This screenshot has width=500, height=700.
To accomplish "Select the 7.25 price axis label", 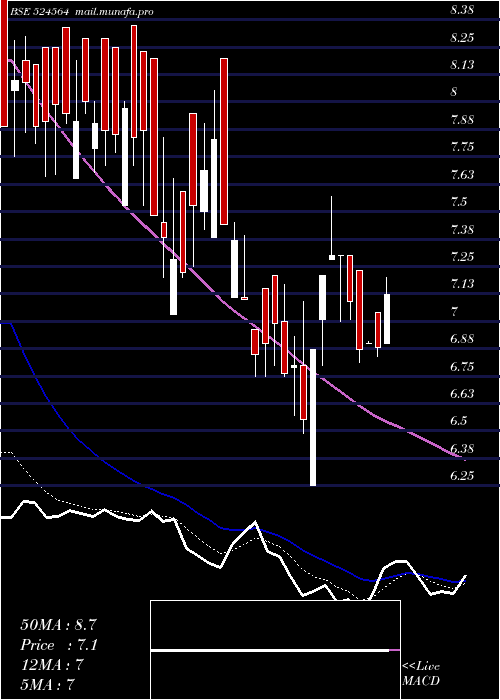I will (x=462, y=258).
